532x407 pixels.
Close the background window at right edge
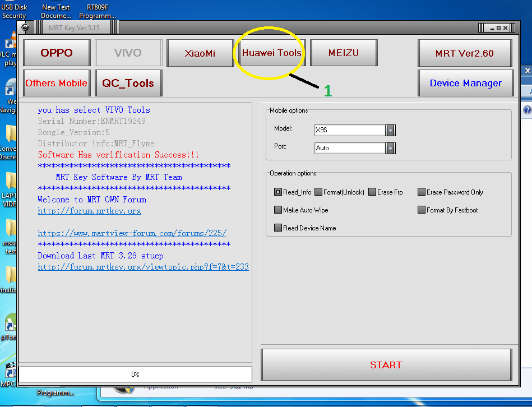tap(528, 71)
